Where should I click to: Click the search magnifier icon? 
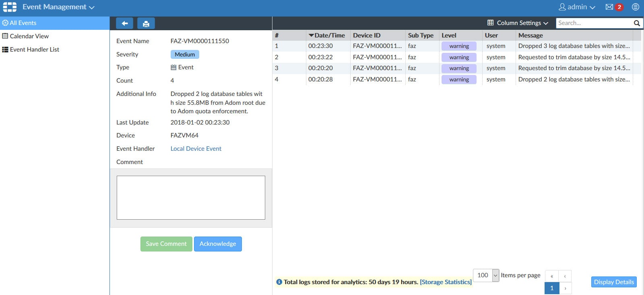coord(637,23)
